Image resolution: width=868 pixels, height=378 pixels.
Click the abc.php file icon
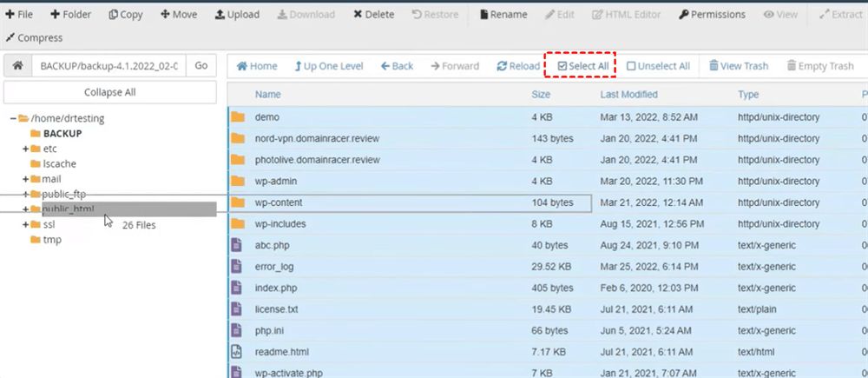tap(236, 245)
